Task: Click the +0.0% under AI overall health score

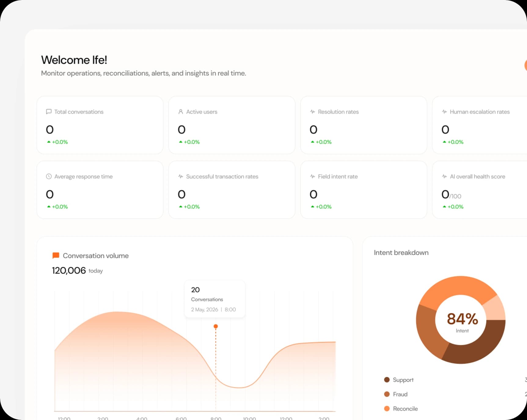Action: (456, 207)
